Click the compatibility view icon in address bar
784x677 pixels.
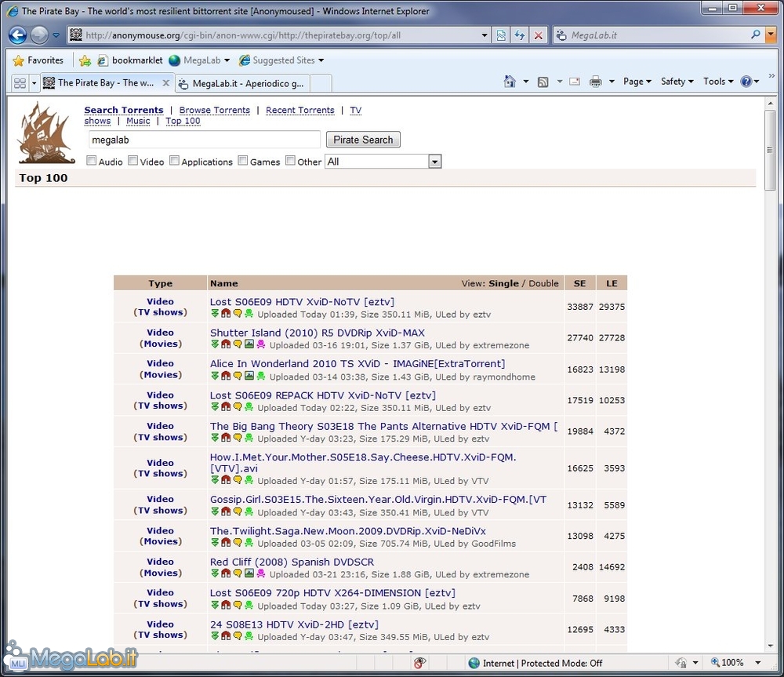501,35
